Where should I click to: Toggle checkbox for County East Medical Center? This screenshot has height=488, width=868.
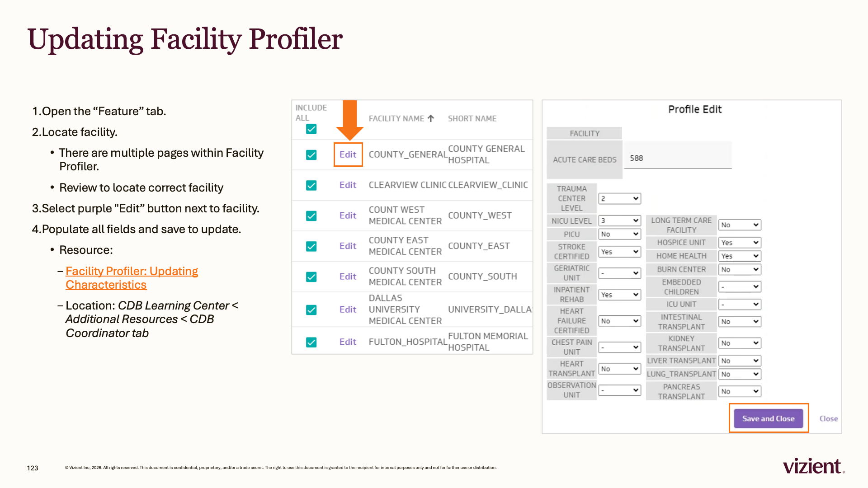pos(311,246)
